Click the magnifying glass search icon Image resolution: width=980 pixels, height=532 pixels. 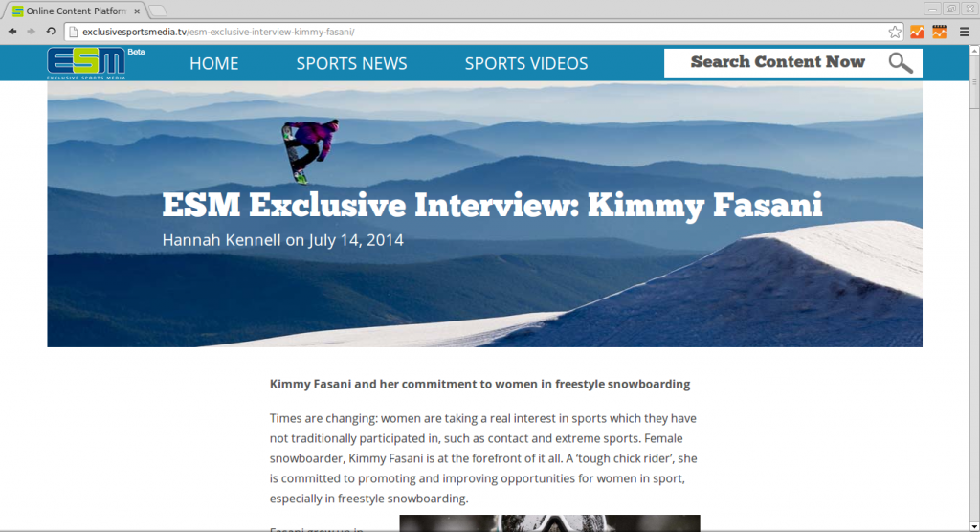901,63
